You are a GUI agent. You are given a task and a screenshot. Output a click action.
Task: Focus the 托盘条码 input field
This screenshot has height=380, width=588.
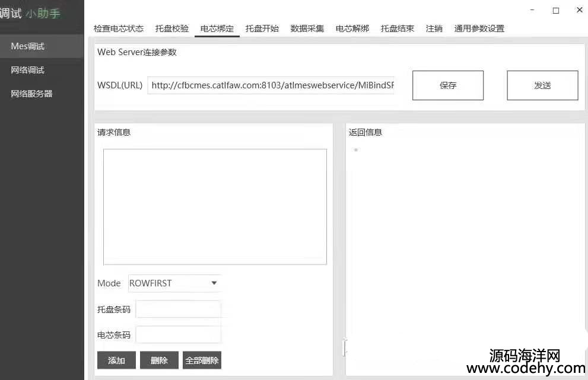tap(178, 309)
